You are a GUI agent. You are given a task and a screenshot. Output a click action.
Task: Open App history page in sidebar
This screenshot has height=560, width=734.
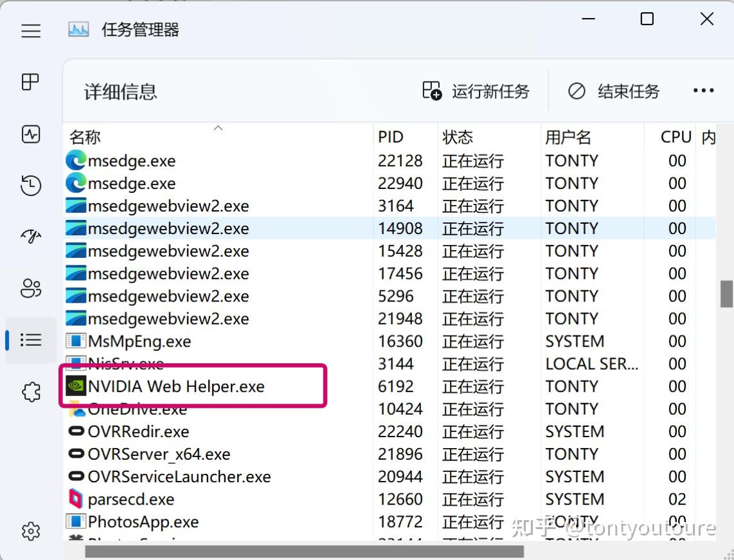coord(31,185)
